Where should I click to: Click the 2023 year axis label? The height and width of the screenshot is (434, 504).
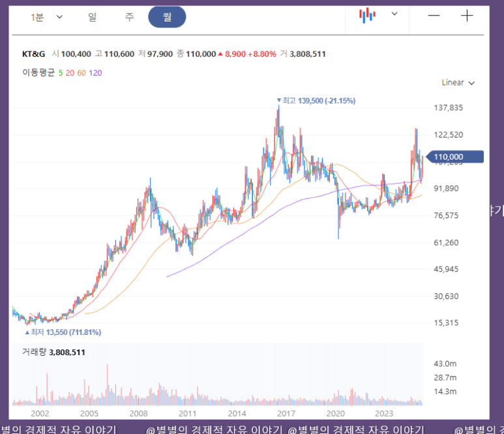point(384,413)
